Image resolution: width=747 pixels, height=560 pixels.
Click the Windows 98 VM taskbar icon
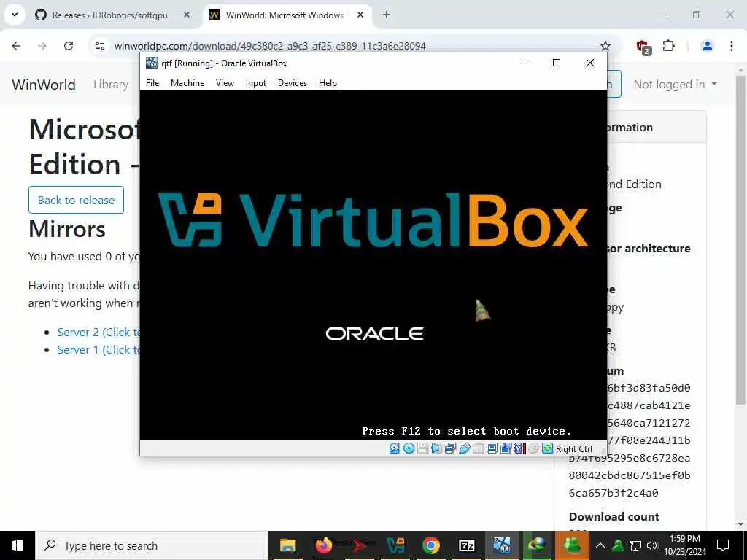502,545
